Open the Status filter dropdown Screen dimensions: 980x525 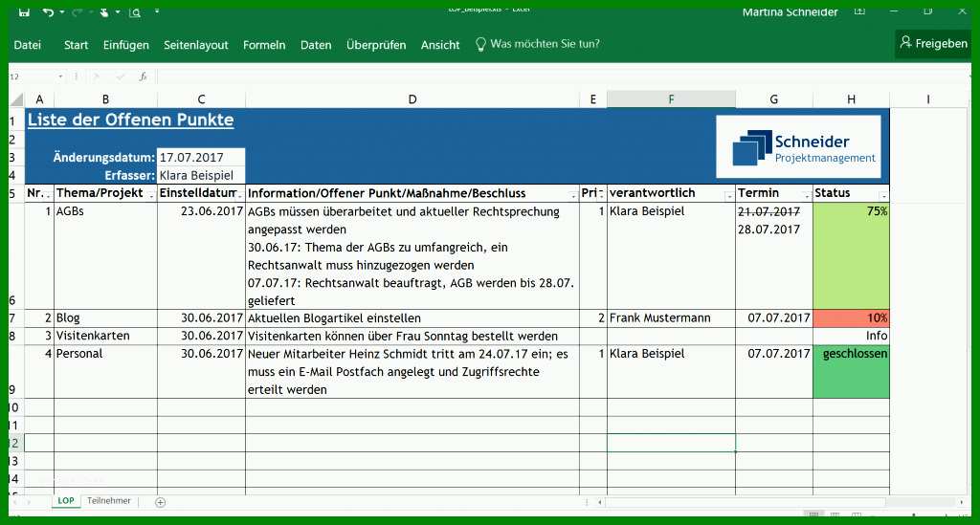(883, 196)
